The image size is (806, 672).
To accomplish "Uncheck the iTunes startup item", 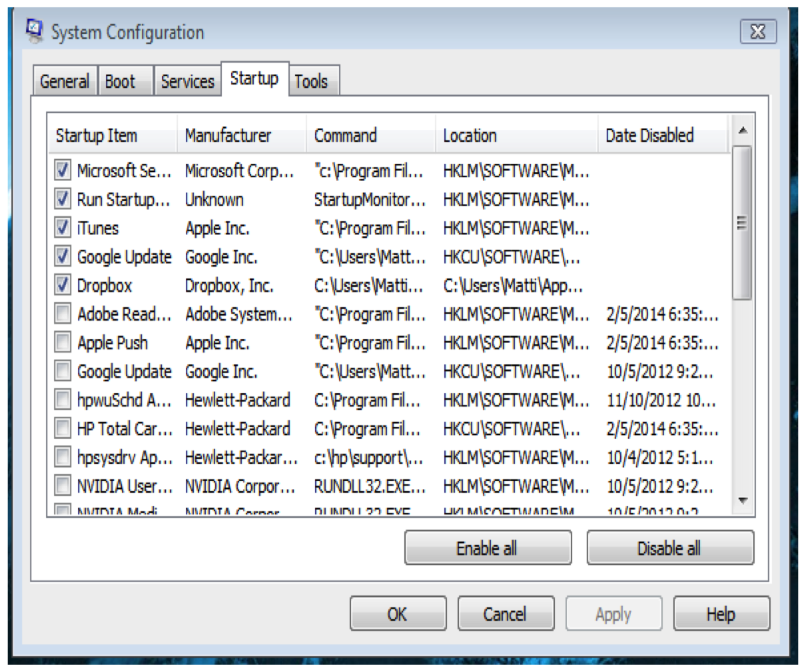I will [x=61, y=228].
